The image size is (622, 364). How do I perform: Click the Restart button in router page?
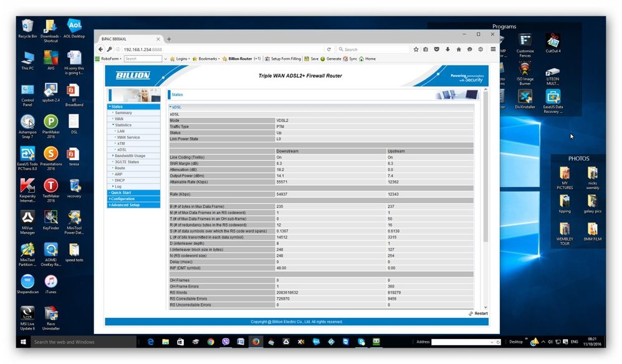point(478,314)
